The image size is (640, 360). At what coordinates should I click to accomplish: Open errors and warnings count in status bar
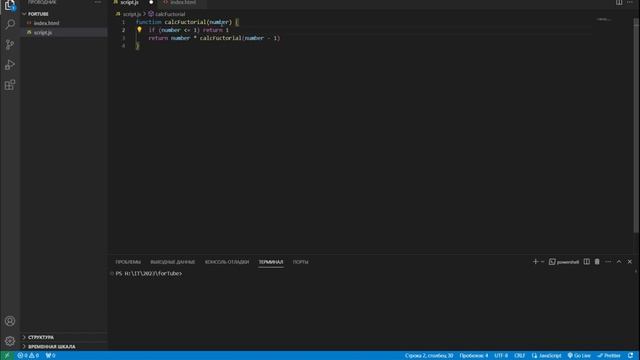tap(28, 356)
